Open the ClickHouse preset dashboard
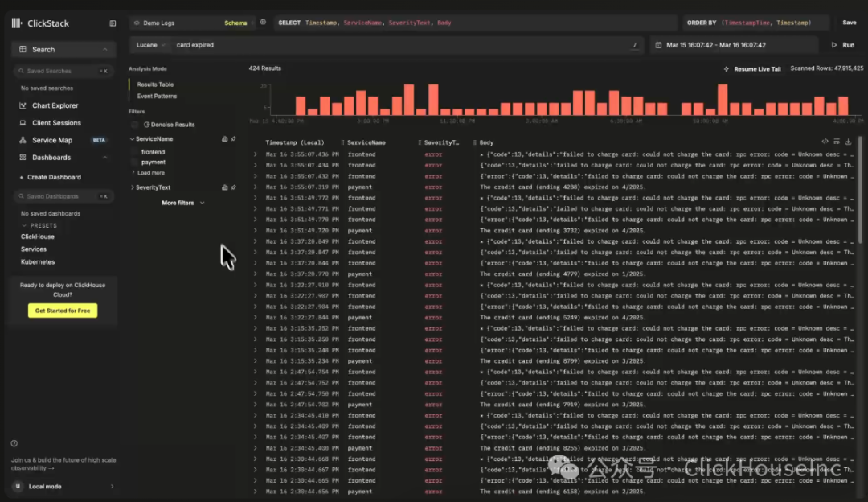868x502 pixels. [x=38, y=237]
